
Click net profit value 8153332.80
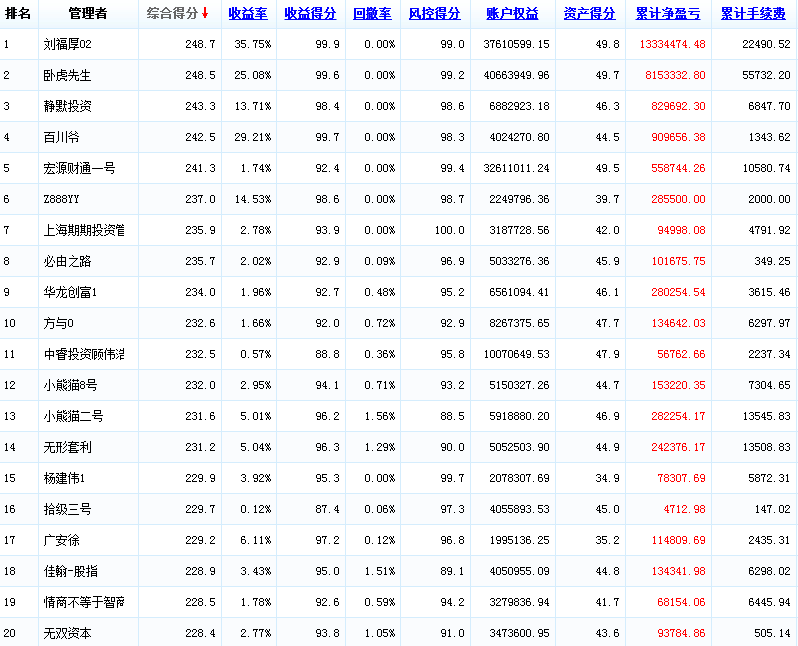coord(675,75)
